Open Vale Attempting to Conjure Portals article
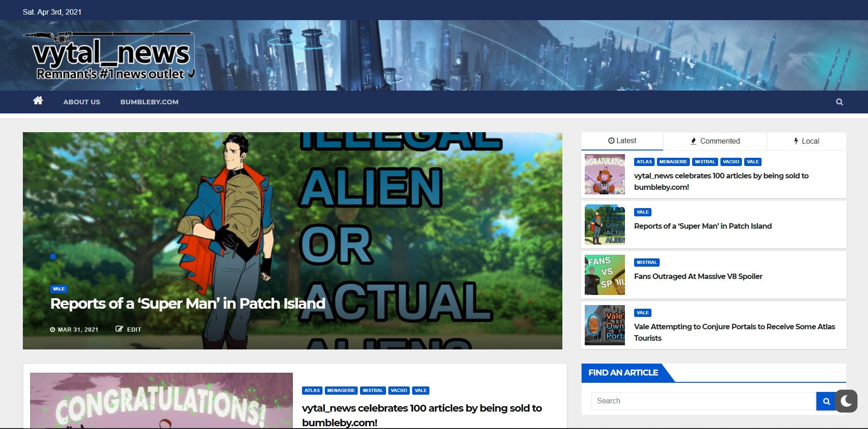Image resolution: width=868 pixels, height=429 pixels. pos(734,332)
